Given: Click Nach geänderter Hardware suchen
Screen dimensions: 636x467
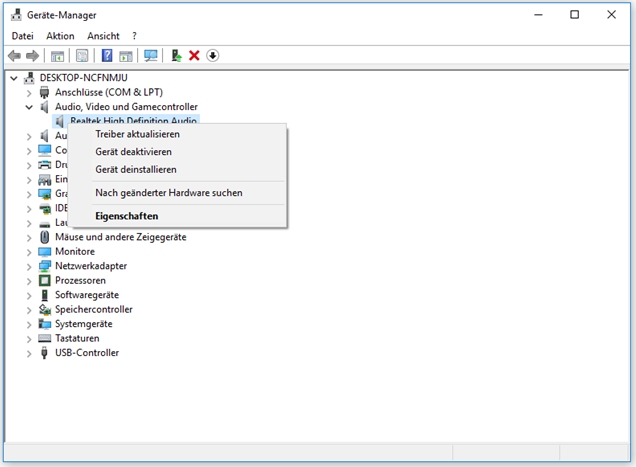Looking at the screenshot, I should click(168, 192).
